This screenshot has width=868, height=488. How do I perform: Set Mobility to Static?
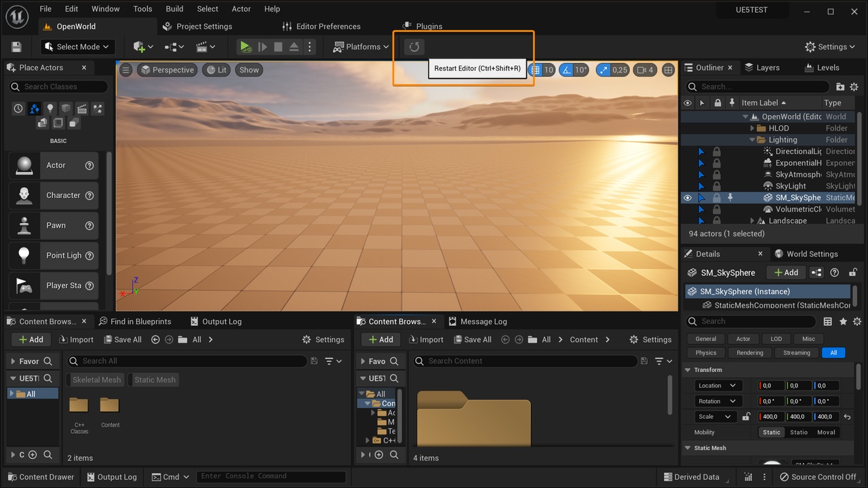[x=771, y=432]
